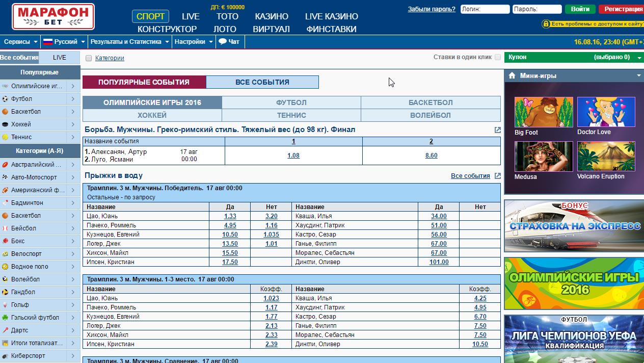Click the American football icon

click(x=5, y=190)
